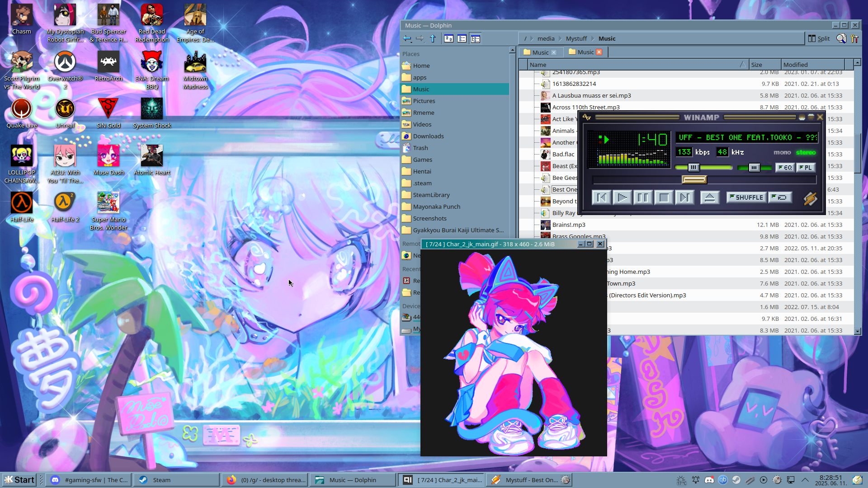Sort files by Name column header

(x=637, y=65)
